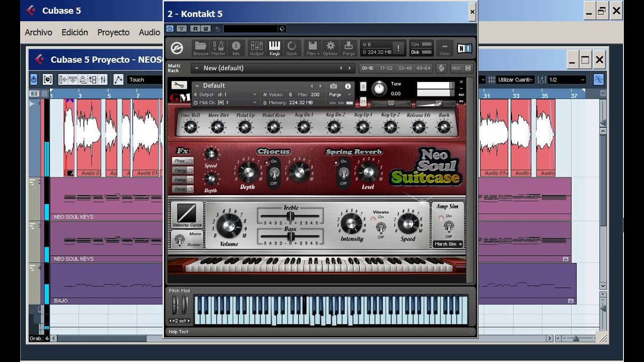Click the AUX button in Multi Rack

click(456, 68)
